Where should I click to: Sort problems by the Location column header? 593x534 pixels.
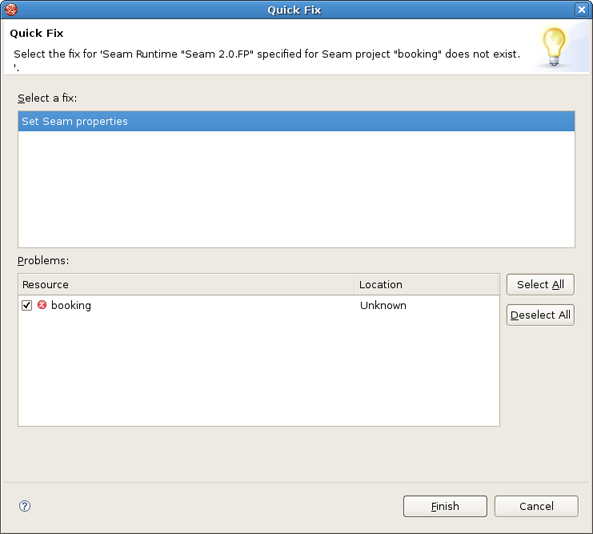click(427, 284)
